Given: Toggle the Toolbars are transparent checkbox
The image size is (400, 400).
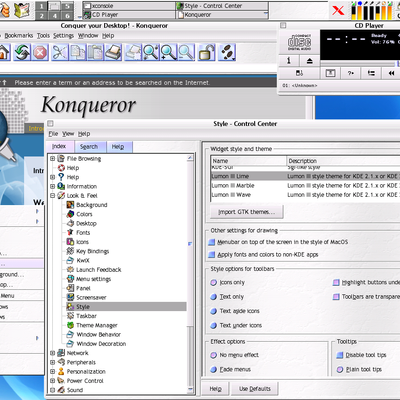Looking at the screenshot, I should point(336,297).
